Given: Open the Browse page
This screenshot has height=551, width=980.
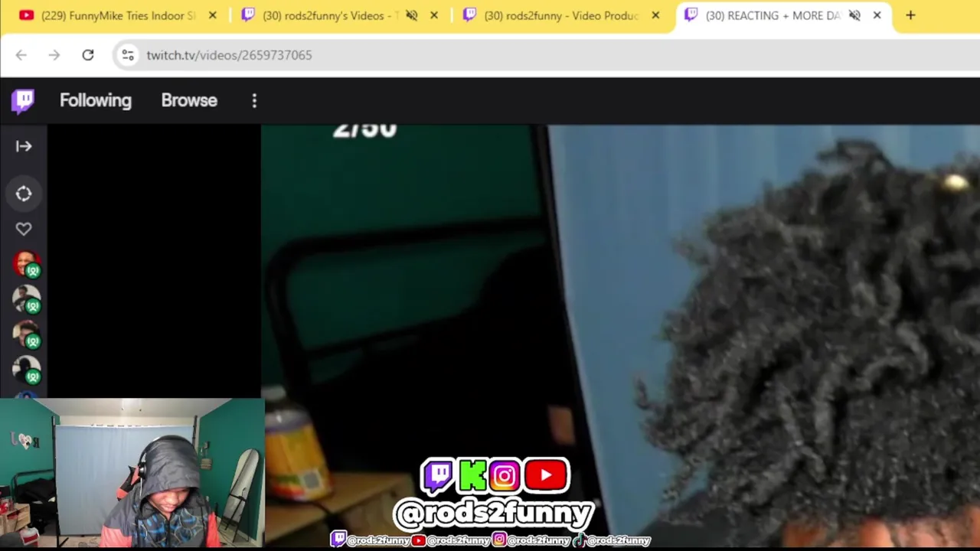Looking at the screenshot, I should 189,100.
